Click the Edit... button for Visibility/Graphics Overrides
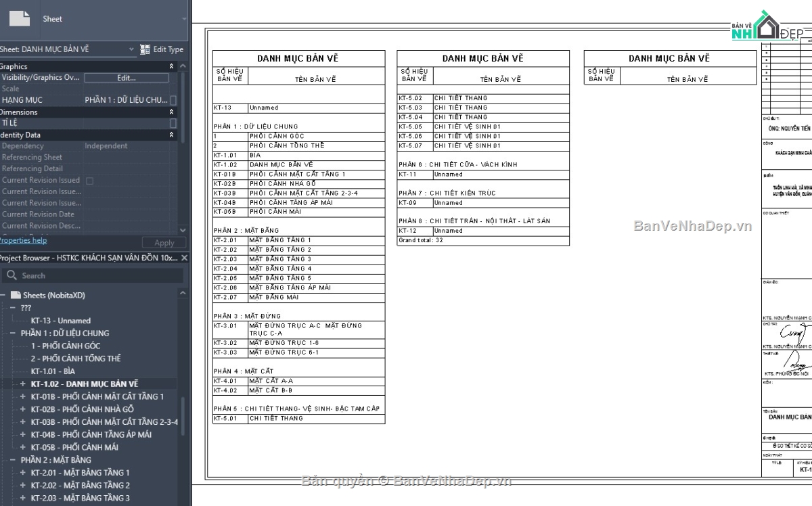 coord(126,78)
